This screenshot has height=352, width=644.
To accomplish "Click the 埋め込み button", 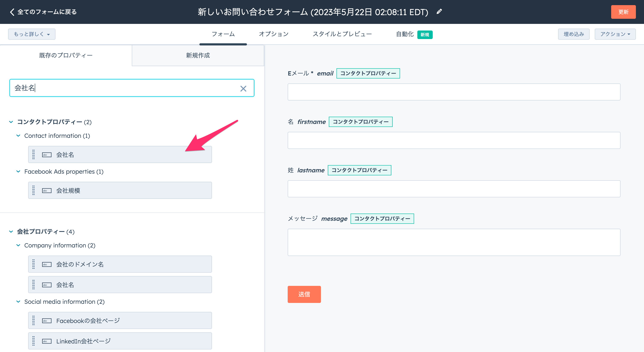I will pos(573,34).
